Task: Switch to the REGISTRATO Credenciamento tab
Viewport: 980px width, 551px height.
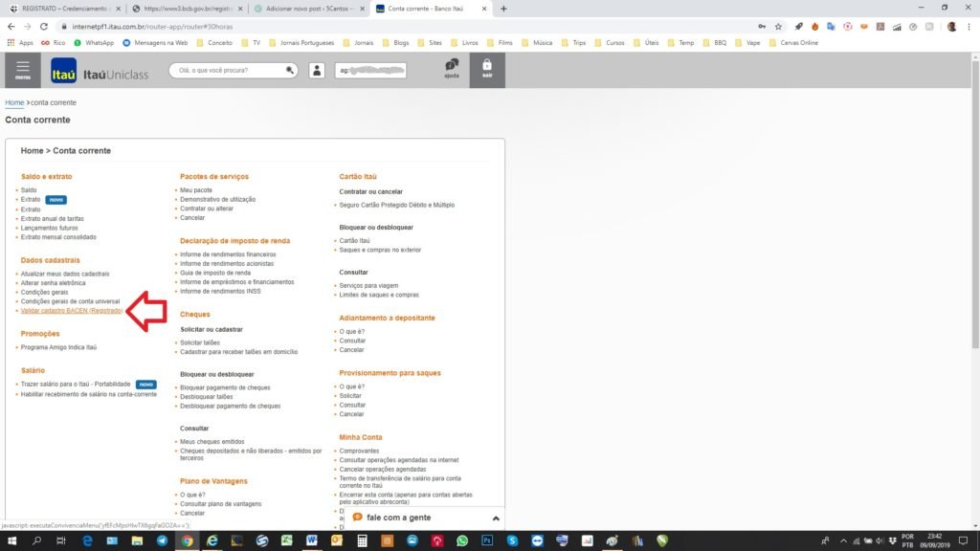Action: 64,9
